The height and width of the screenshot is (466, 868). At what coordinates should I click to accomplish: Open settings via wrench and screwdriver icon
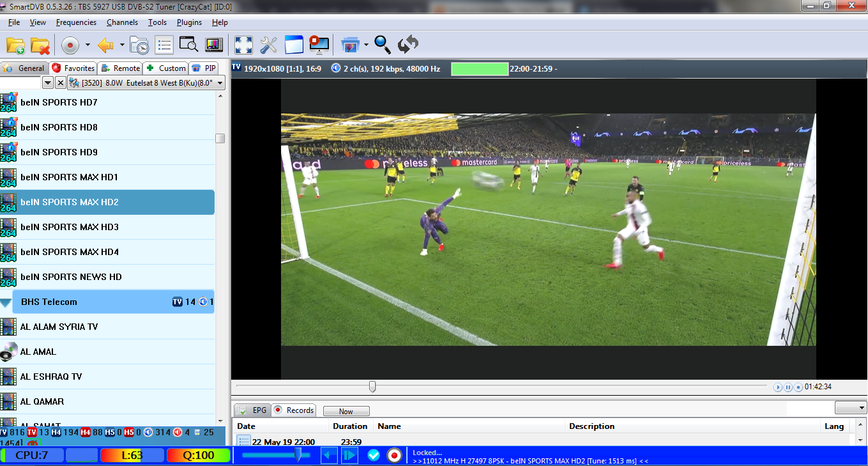coord(268,45)
